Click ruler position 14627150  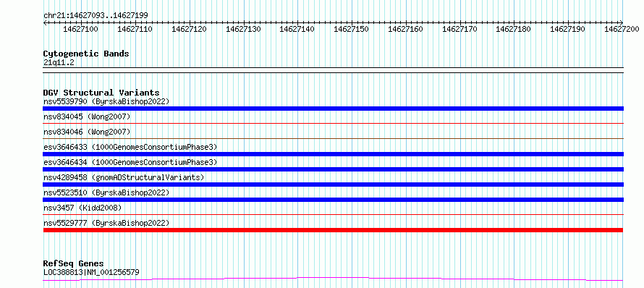pyautogui.click(x=351, y=29)
